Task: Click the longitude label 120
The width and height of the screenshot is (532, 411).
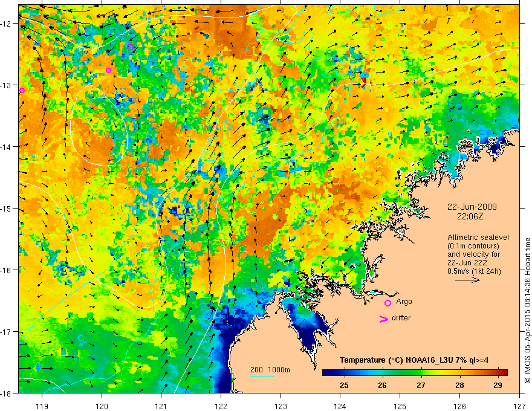Action: pyautogui.click(x=102, y=406)
